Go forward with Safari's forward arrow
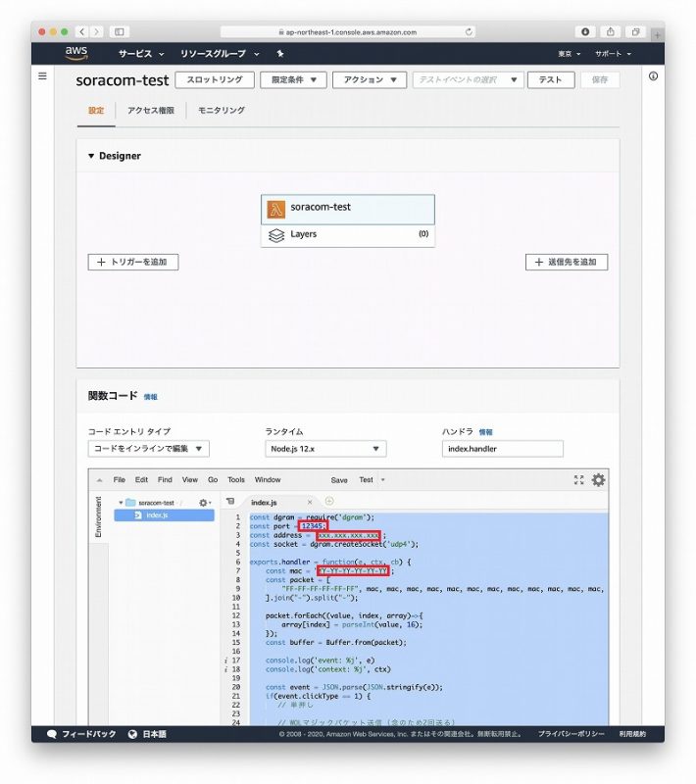Image resolution: width=696 pixels, height=784 pixels. pyautogui.click(x=96, y=32)
